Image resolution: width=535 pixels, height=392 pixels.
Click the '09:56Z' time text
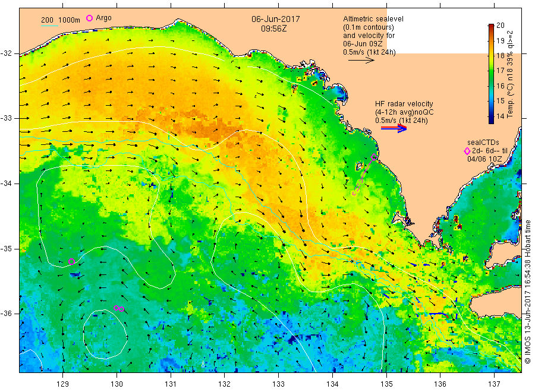(274, 29)
